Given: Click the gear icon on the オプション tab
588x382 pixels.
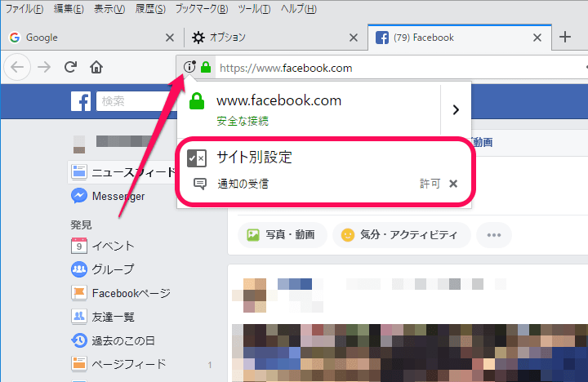Looking at the screenshot, I should [198, 38].
